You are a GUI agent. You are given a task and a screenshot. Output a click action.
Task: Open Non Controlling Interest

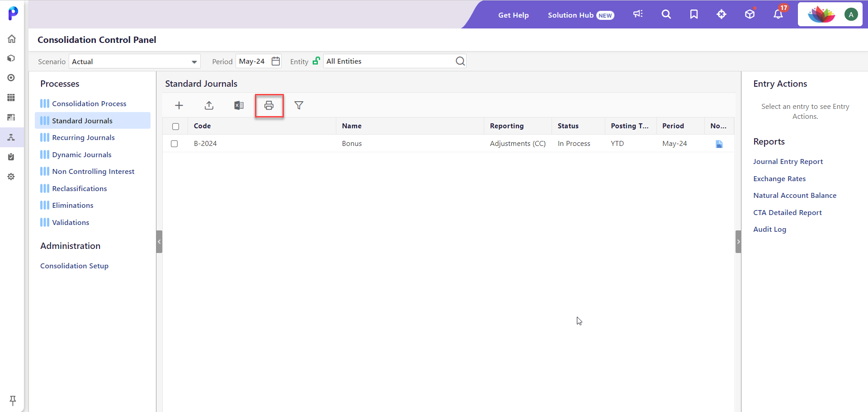(x=93, y=171)
